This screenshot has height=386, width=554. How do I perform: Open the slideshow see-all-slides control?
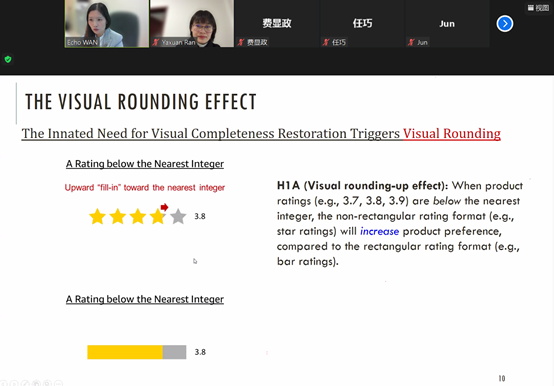point(36,383)
